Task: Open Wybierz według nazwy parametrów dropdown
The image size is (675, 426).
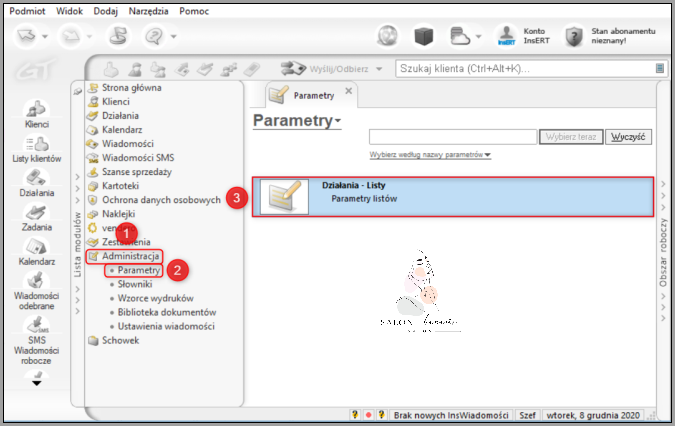Action: pos(430,154)
